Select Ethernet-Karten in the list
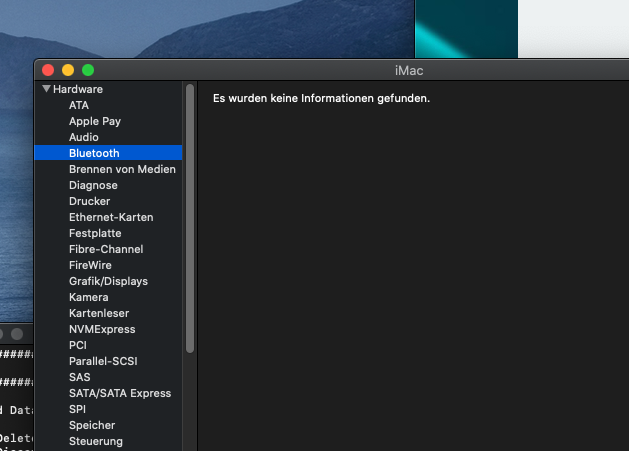 111,217
